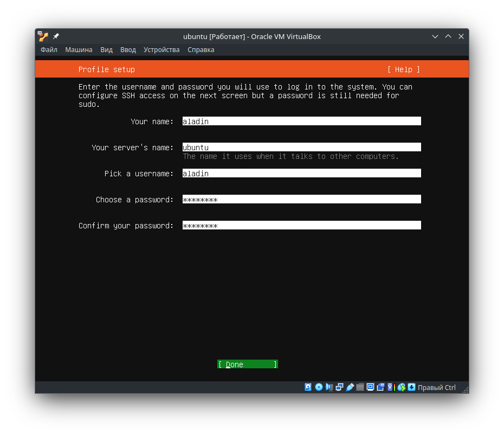Open the hard disk activity status icon
504x435 pixels.
[x=308, y=387]
